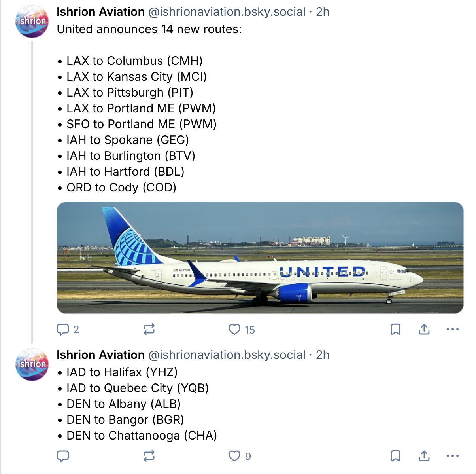Open Ishrion Aviation's profile avatar
The image size is (476, 474).
pos(32,20)
